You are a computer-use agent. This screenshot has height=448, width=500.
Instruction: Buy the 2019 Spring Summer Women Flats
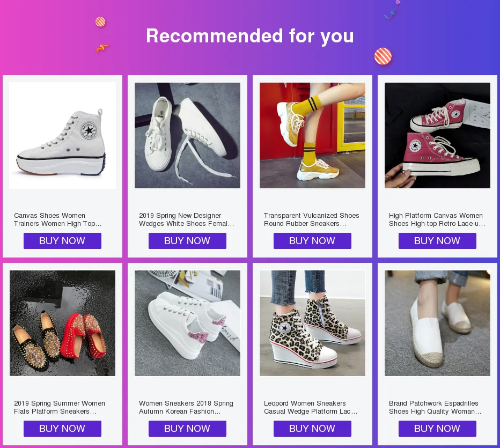point(62,429)
